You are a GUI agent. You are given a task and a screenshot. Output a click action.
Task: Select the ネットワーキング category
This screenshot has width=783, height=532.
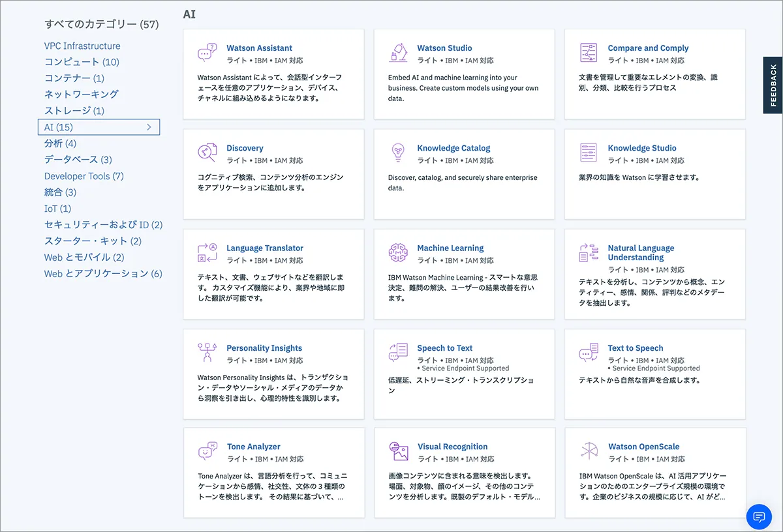(x=82, y=95)
